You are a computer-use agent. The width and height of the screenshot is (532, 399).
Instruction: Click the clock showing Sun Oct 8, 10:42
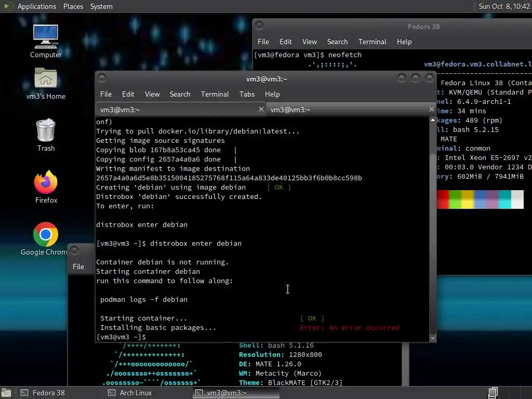(504, 6)
